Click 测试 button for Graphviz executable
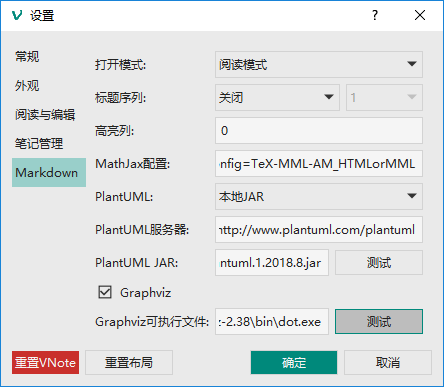 click(x=379, y=322)
